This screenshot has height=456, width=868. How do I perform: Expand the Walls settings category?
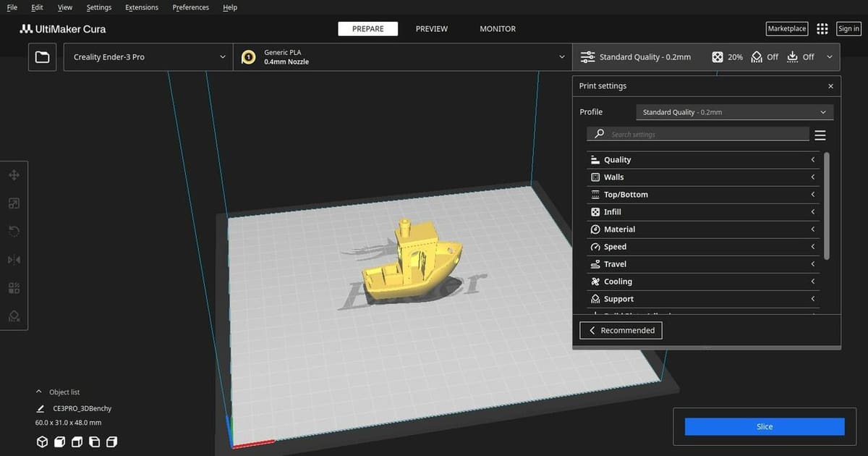click(x=703, y=177)
